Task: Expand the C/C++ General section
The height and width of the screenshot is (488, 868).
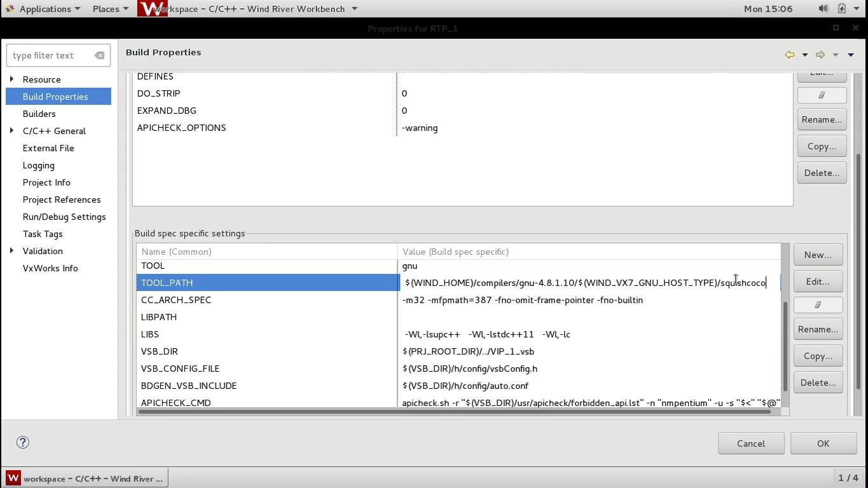Action: [11, 131]
